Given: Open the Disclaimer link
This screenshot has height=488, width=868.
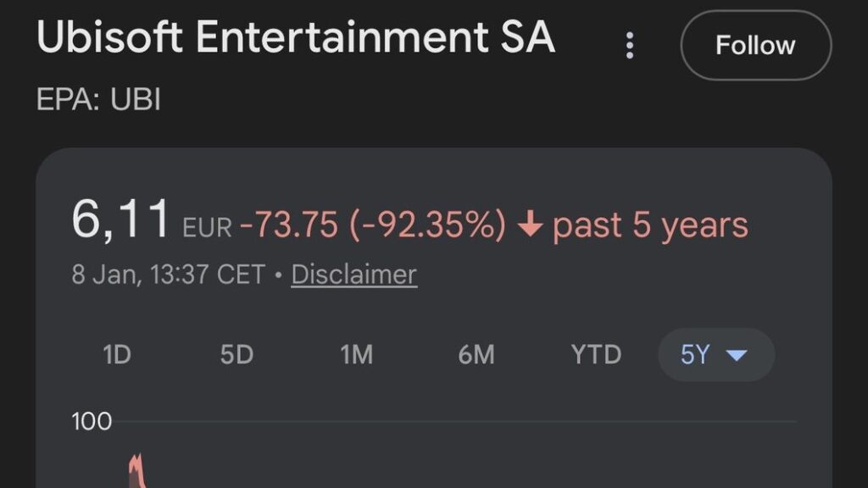Looking at the screenshot, I should (x=353, y=274).
